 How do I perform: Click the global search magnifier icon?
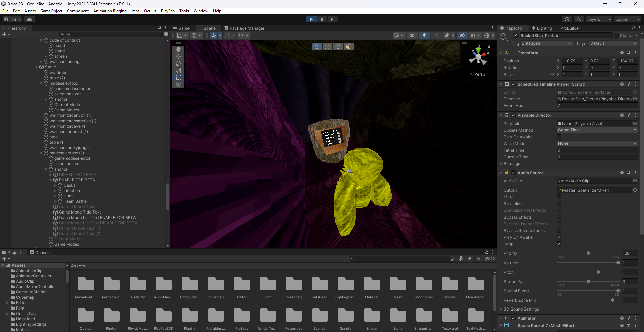point(579,19)
